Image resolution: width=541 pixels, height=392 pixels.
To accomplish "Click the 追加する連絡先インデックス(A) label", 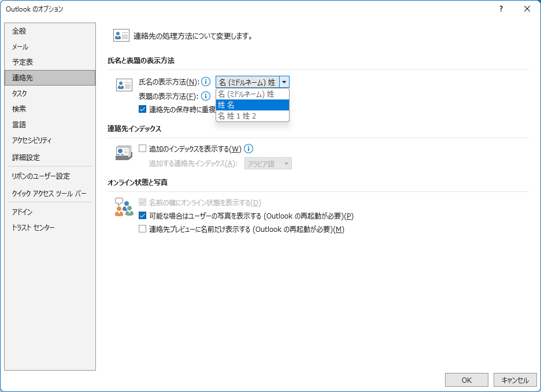I will [x=193, y=164].
